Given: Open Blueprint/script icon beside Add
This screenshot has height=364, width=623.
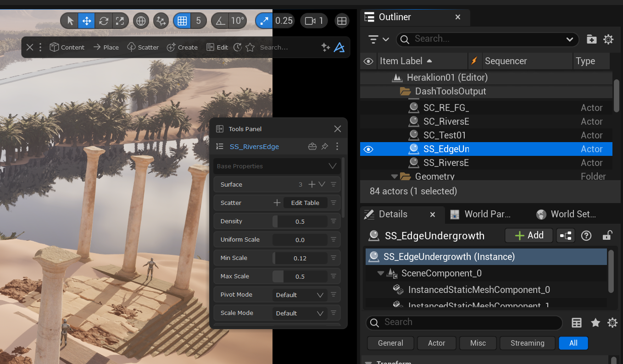Looking at the screenshot, I should [565, 236].
